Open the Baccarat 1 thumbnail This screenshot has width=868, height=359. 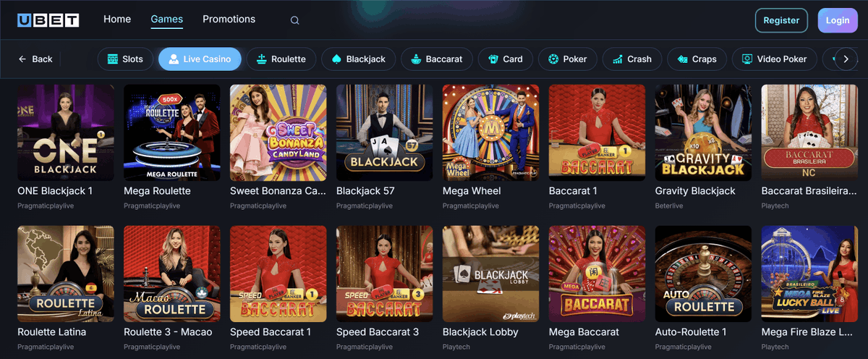point(597,132)
